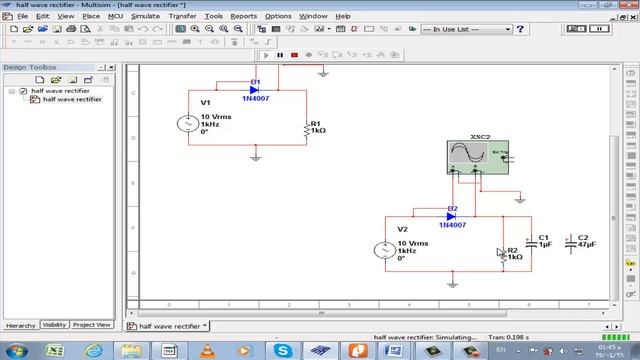This screenshot has width=640, height=360.
Task: Switch to the Visibility tab
Action: click(x=54, y=325)
